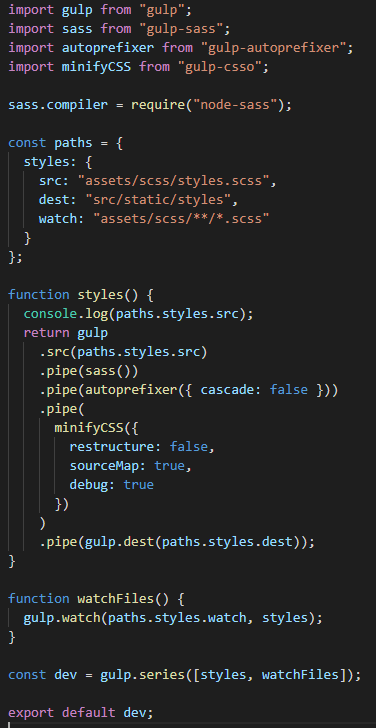Click the "gulp-autoprefixer" module string
This screenshot has width=376, height=728.
(x=273, y=47)
